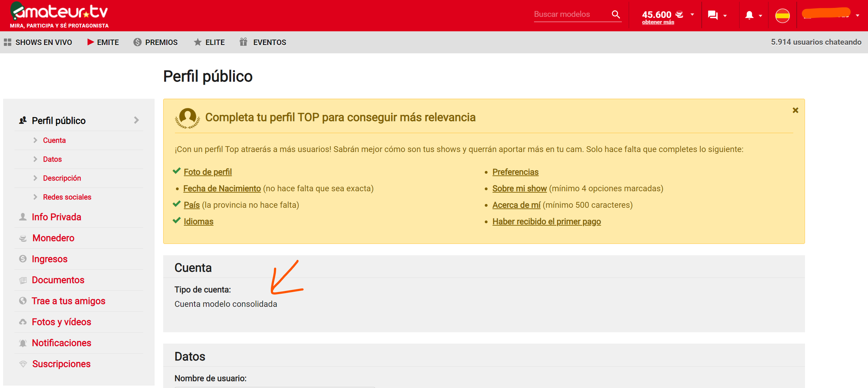868x388 pixels.
Task: Open the Foto de perfil link
Action: [x=208, y=172]
